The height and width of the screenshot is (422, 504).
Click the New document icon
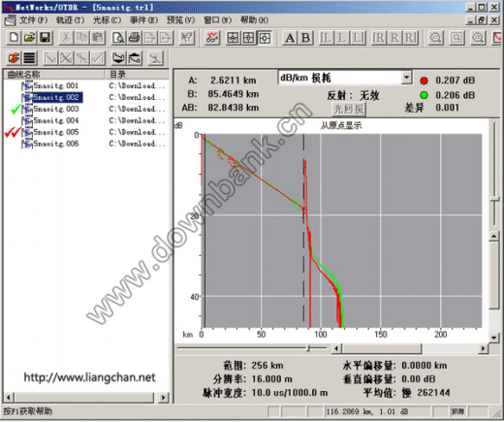click(x=14, y=38)
